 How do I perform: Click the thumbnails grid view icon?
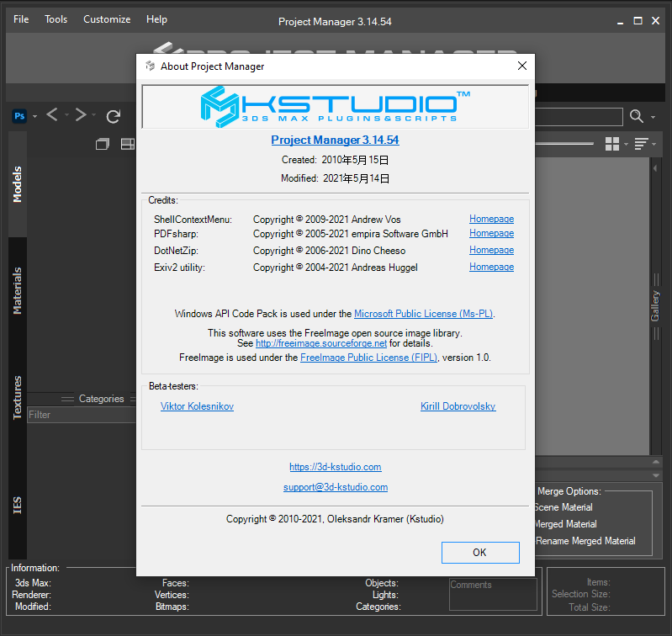click(612, 144)
